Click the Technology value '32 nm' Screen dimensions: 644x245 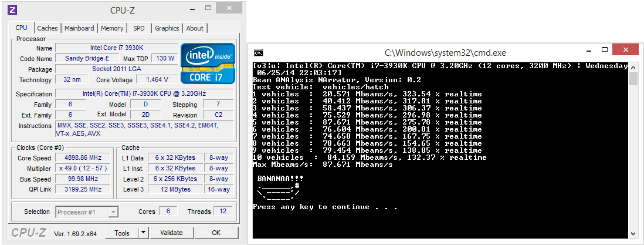(72, 79)
